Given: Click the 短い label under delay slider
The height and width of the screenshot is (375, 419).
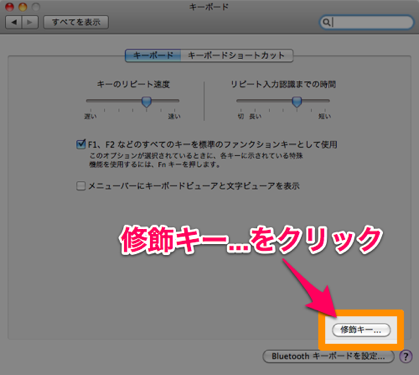Looking at the screenshot, I should (324, 116).
